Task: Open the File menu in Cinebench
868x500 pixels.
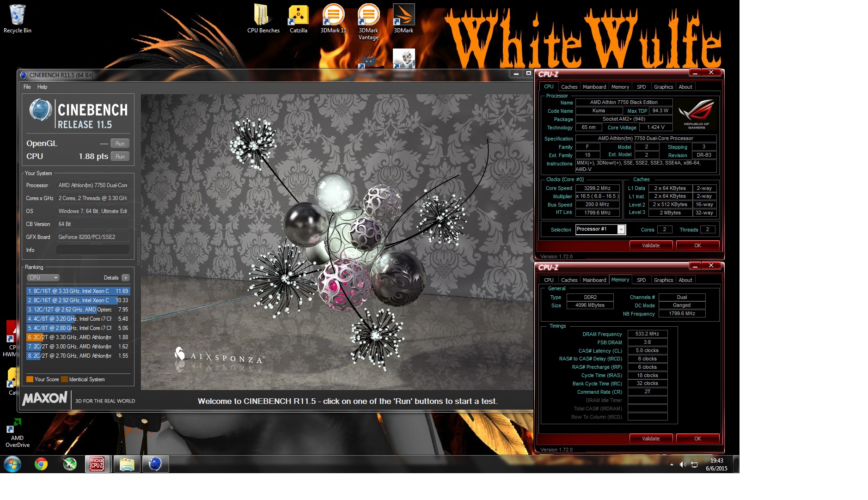Action: (x=27, y=87)
